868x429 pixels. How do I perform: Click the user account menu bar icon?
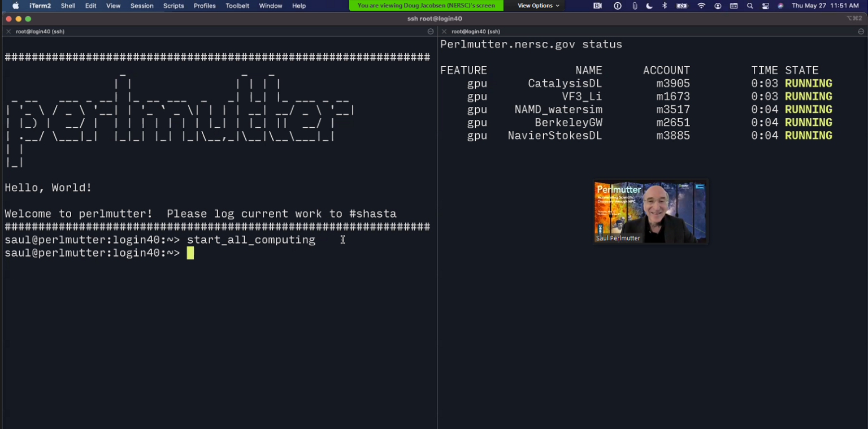[x=718, y=6]
